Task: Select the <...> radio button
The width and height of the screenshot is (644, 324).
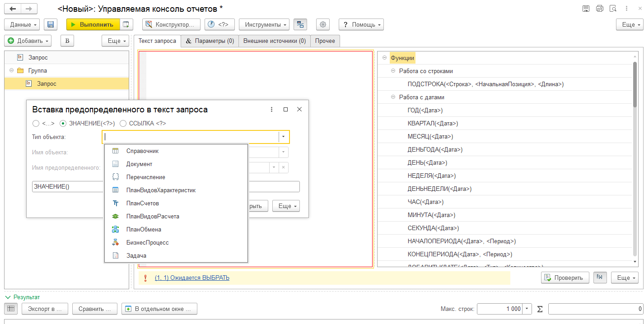Action: pos(36,123)
